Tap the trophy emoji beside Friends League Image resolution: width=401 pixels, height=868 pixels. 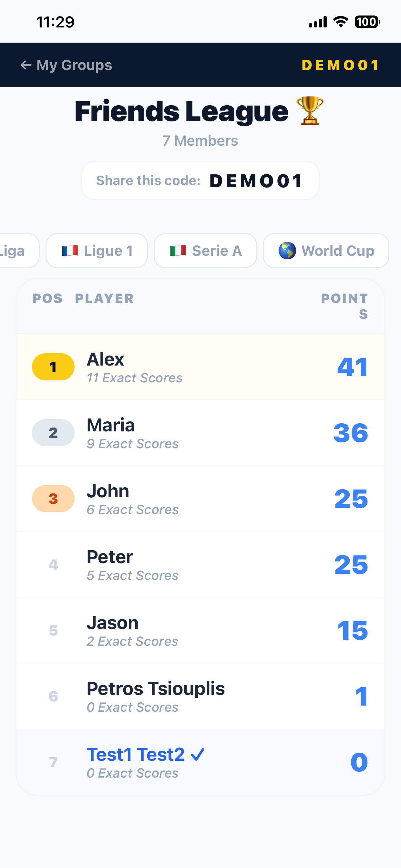(310, 111)
